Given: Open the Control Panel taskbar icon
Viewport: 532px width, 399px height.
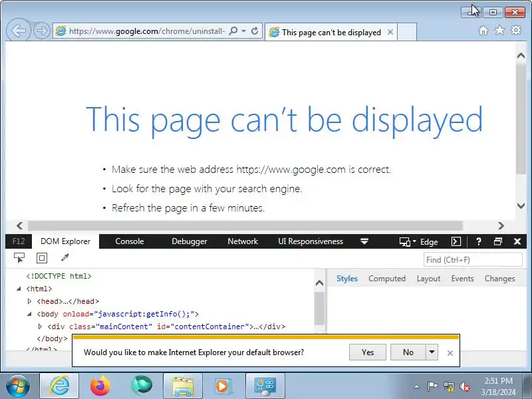Looking at the screenshot, I should coord(265,386).
